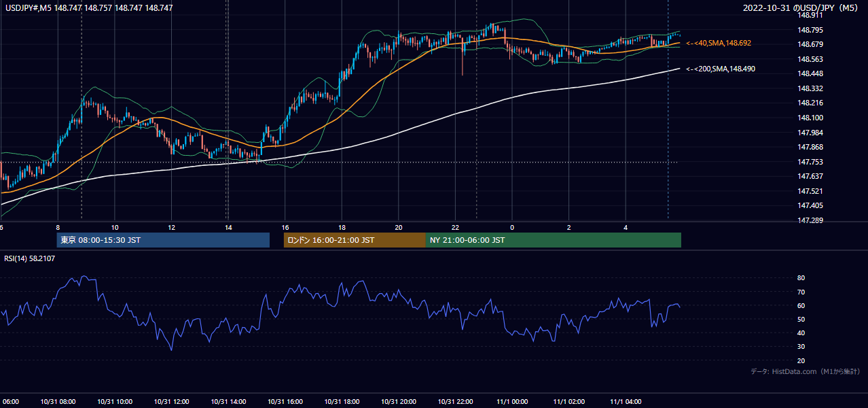Select the 2022-10-31 USD/JPY (M5) heading
The image size is (868, 408).
coord(800,8)
